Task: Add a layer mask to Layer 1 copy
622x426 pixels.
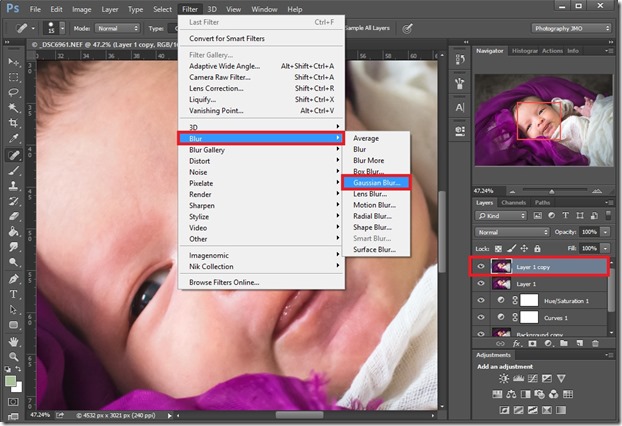Action: point(532,344)
